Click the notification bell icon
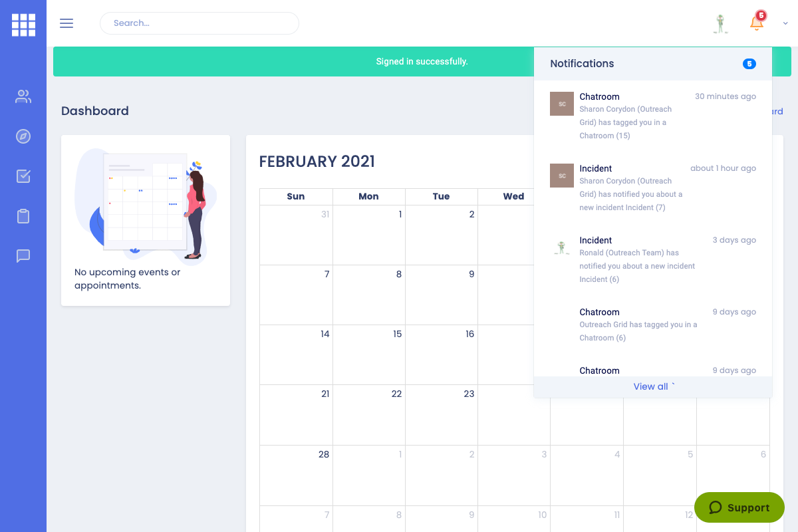 click(757, 23)
